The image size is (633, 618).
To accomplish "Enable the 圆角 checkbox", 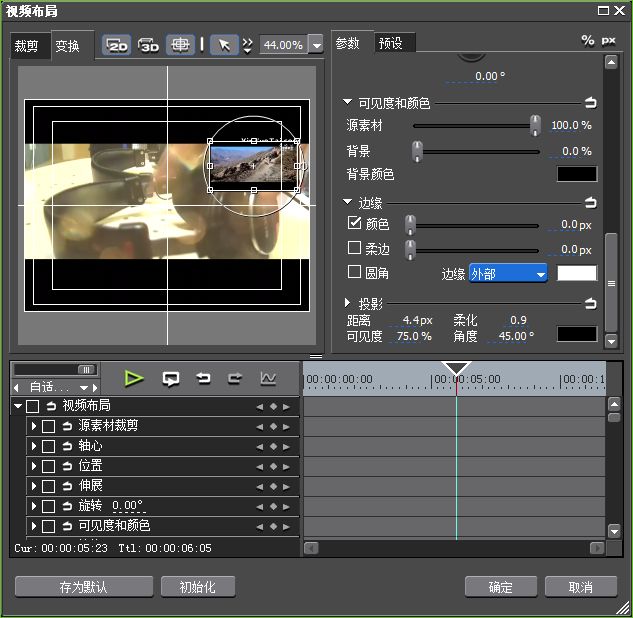I will 354,272.
